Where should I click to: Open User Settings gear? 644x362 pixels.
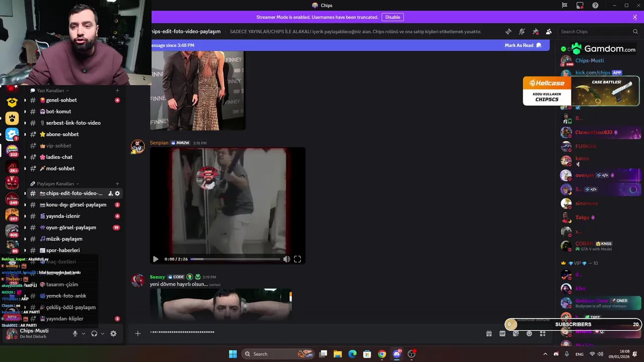point(113,333)
